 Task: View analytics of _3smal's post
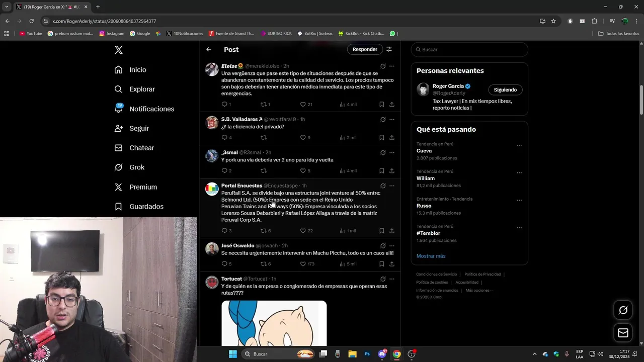point(348,171)
